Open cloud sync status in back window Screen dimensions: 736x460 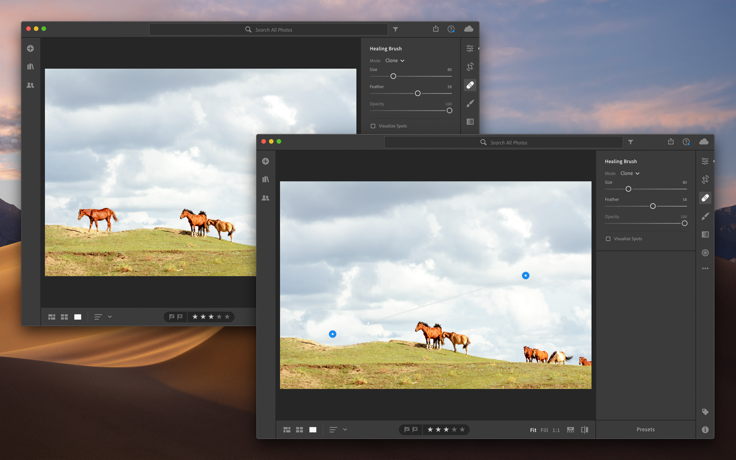(468, 29)
